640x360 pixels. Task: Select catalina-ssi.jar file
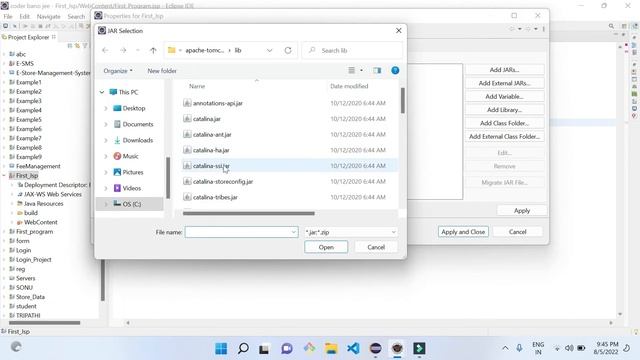pos(211,166)
